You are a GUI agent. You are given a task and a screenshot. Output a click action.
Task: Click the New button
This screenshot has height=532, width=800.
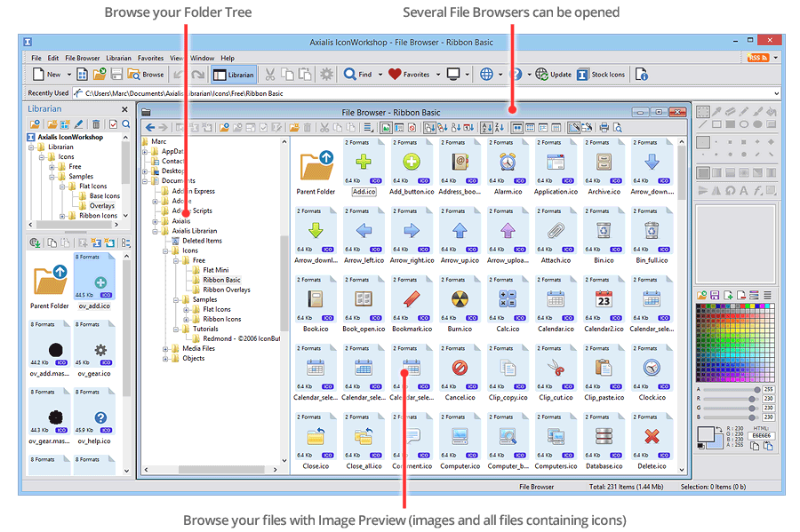46,75
